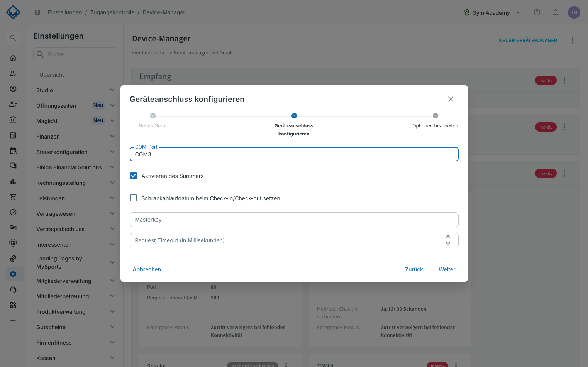Click Zurück to go back a step
Viewport: 588px width, 367px height.
414,269
